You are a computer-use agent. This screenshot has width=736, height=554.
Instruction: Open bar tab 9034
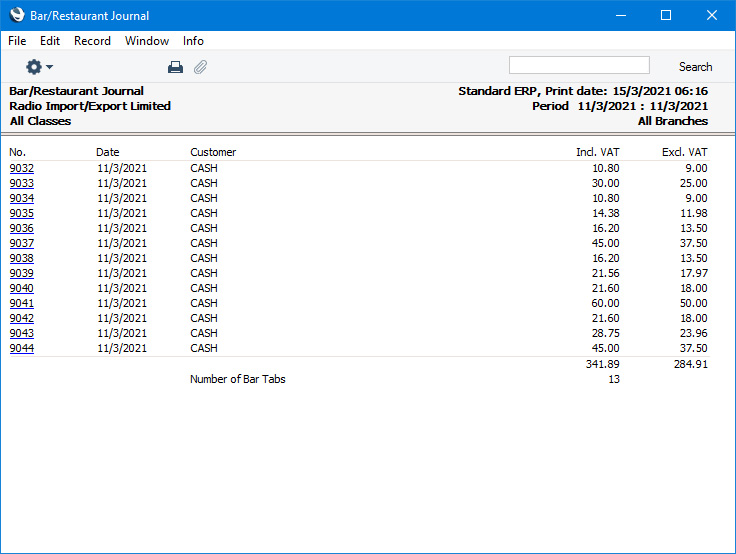point(22,198)
